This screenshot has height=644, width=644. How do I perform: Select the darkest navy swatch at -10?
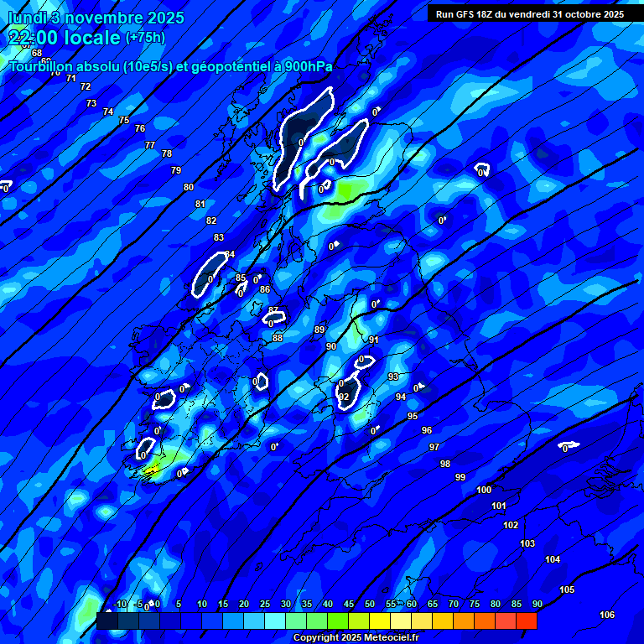[107, 621]
